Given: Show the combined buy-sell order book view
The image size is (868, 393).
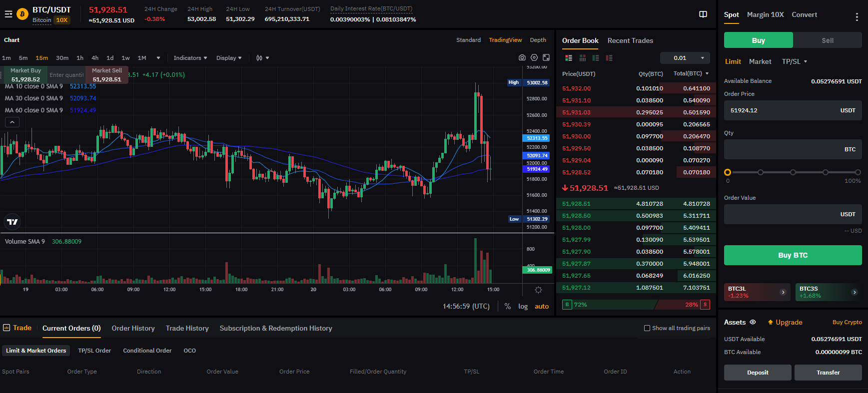Looking at the screenshot, I should click(569, 58).
